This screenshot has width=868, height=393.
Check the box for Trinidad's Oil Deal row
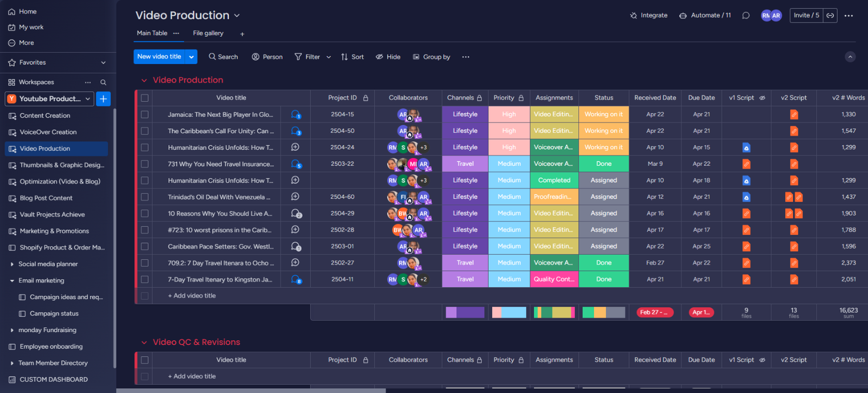click(x=145, y=197)
